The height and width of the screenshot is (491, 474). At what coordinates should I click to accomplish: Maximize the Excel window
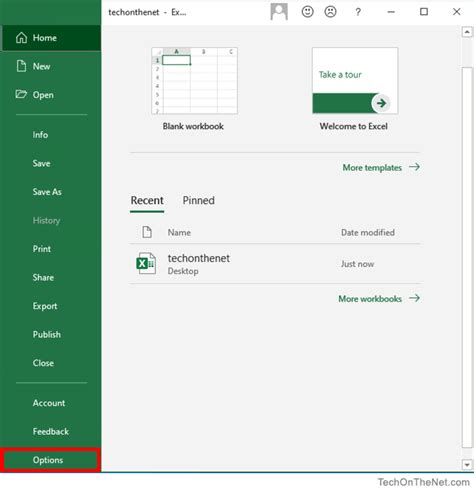424,12
